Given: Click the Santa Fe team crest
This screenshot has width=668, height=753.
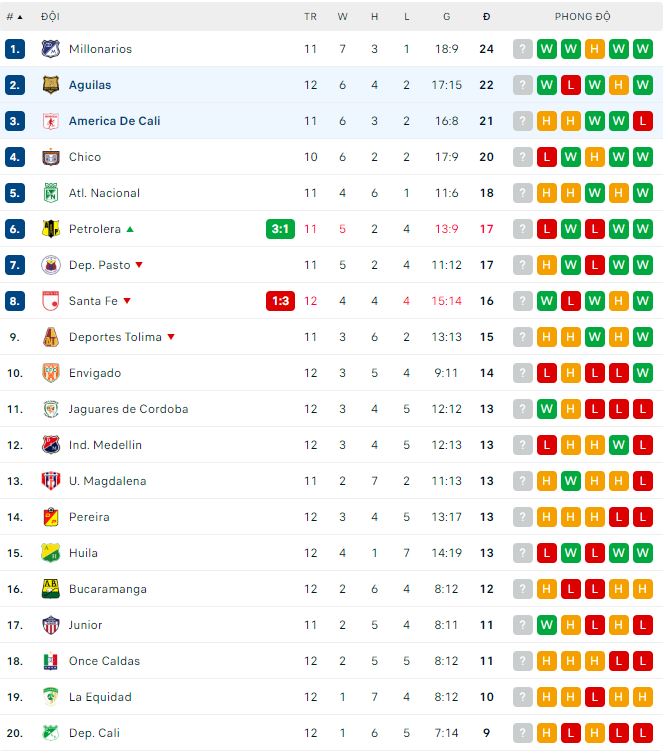Looking at the screenshot, I should click(50, 301).
